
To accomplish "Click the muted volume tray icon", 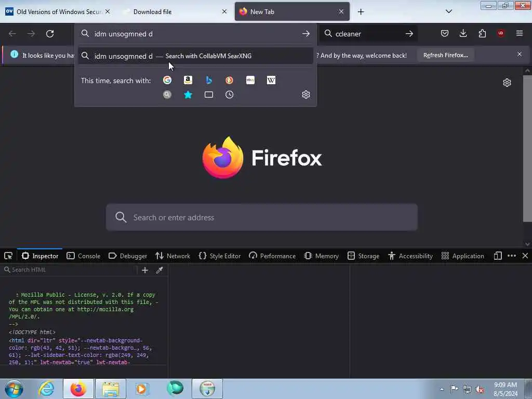I will [x=480, y=389].
